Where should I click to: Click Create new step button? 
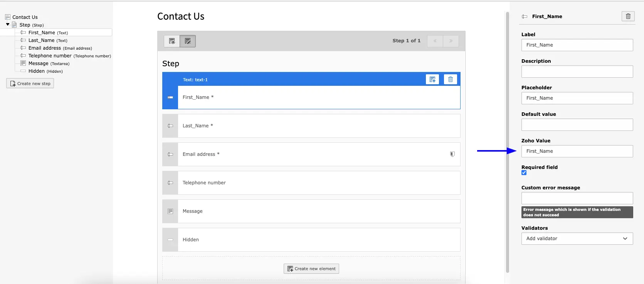[x=30, y=84]
